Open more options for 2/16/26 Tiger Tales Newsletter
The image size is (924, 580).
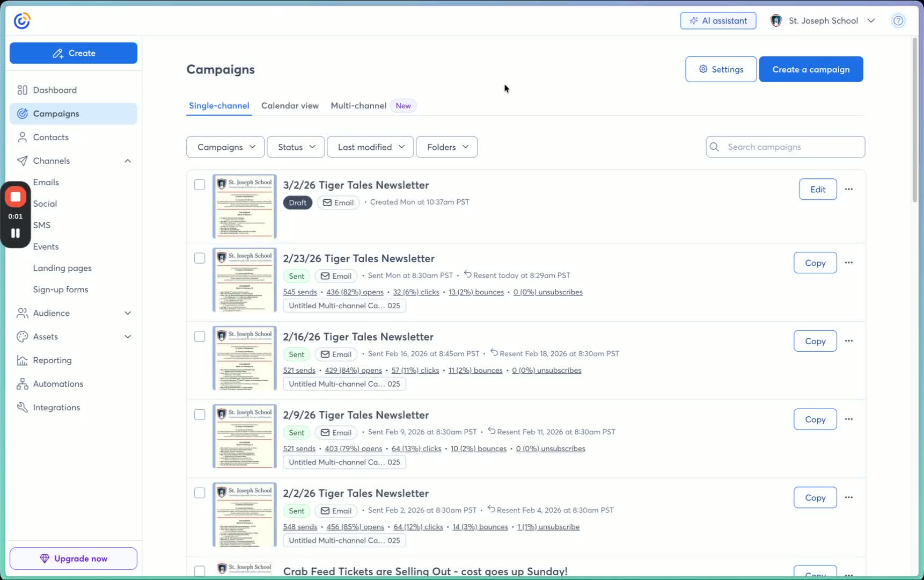848,341
